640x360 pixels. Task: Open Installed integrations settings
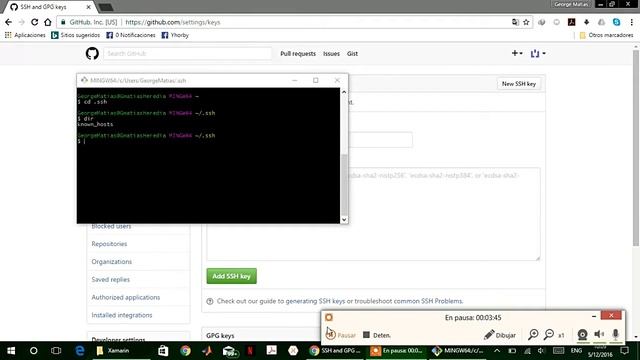pos(122,315)
